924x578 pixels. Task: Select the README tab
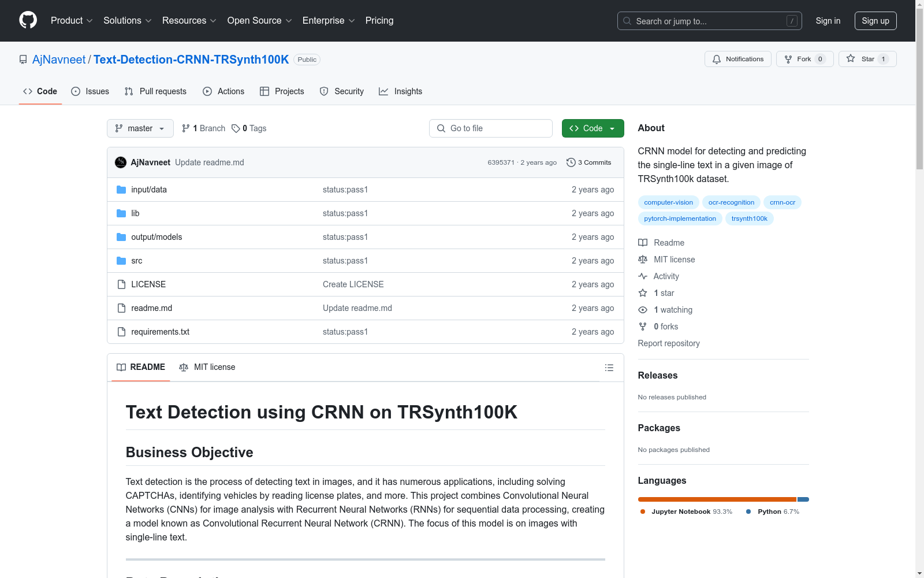click(x=141, y=367)
